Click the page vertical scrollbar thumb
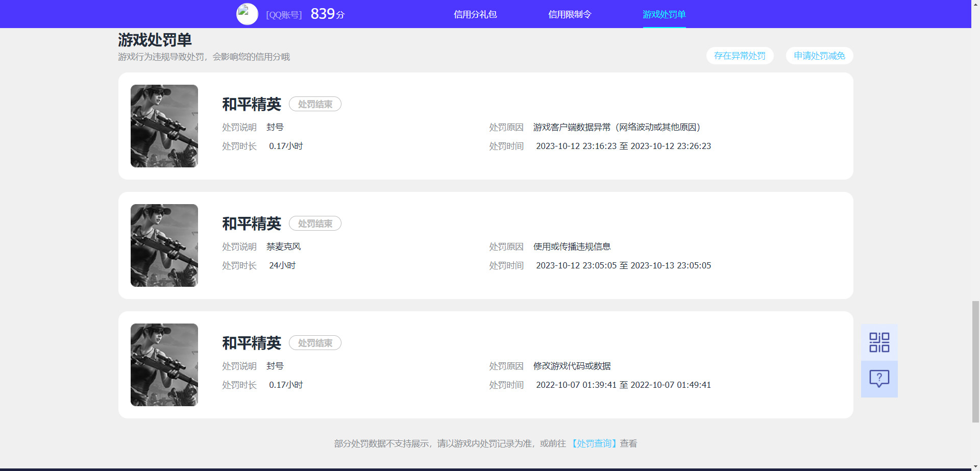This screenshot has width=980, height=471. click(x=975, y=362)
